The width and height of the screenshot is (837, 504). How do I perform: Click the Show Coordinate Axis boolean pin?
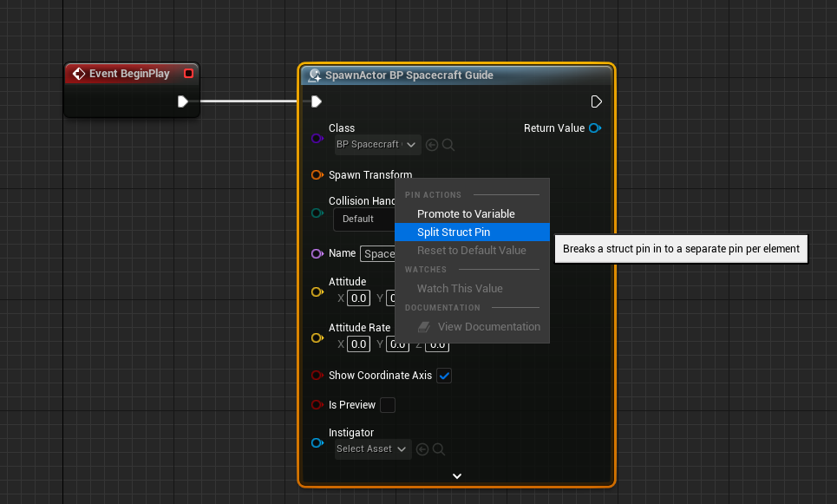[x=317, y=376]
